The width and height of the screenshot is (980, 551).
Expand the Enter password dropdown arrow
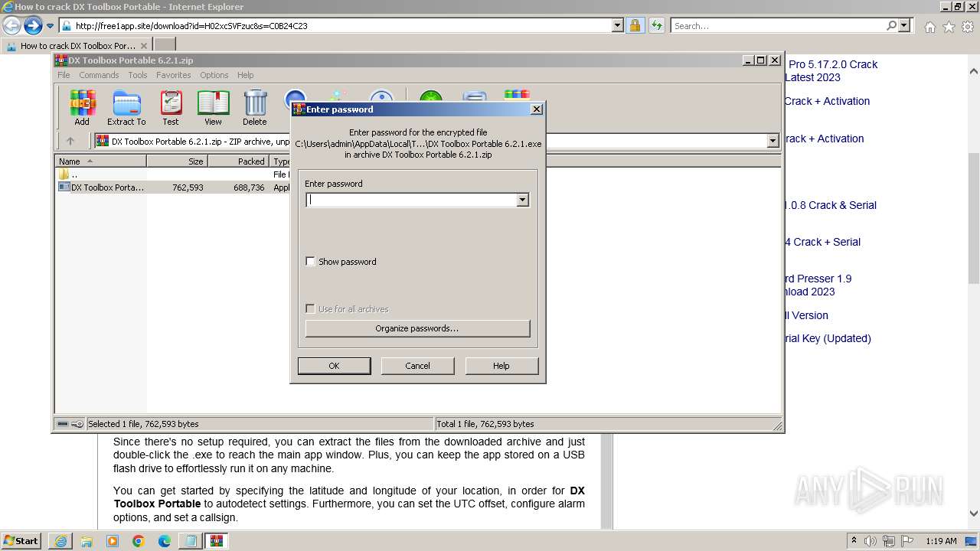pos(522,200)
